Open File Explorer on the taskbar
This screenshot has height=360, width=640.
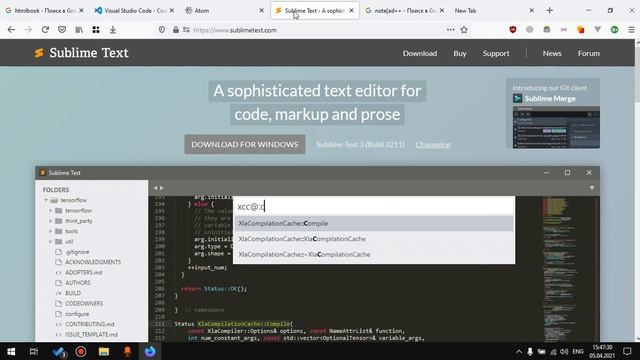[x=104, y=351]
